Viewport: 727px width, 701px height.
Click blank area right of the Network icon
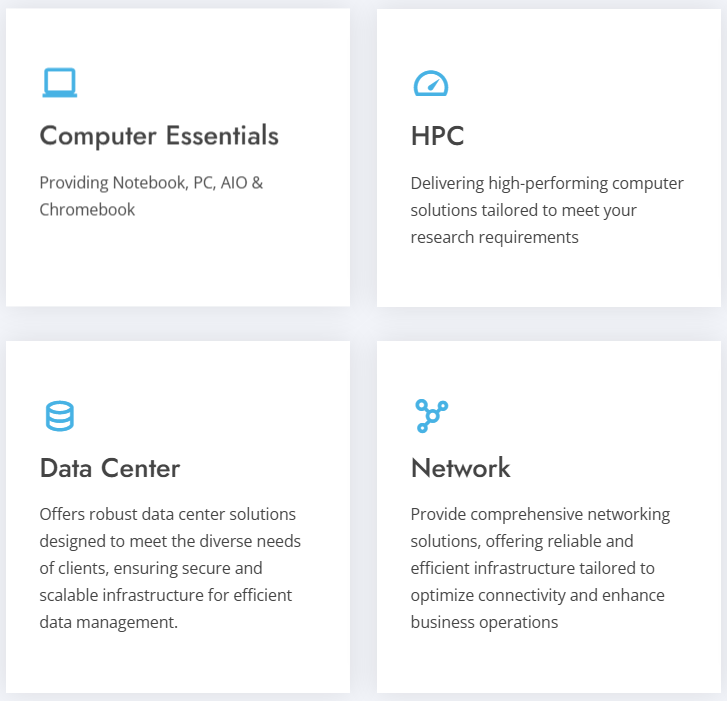[570, 416]
